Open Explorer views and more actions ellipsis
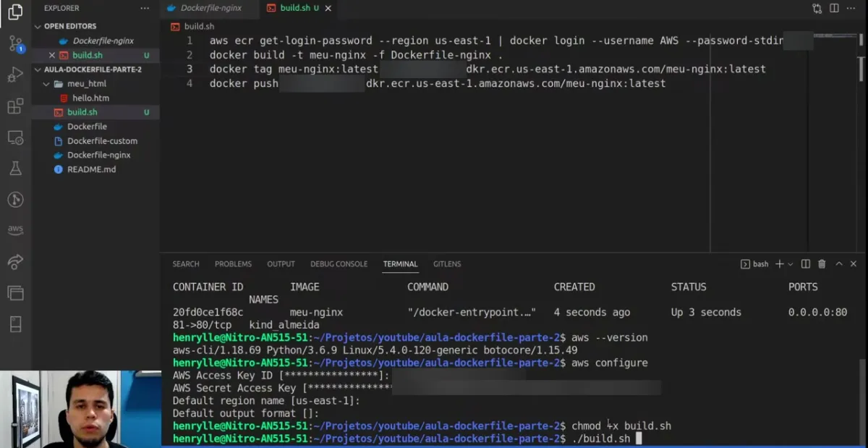 point(145,8)
